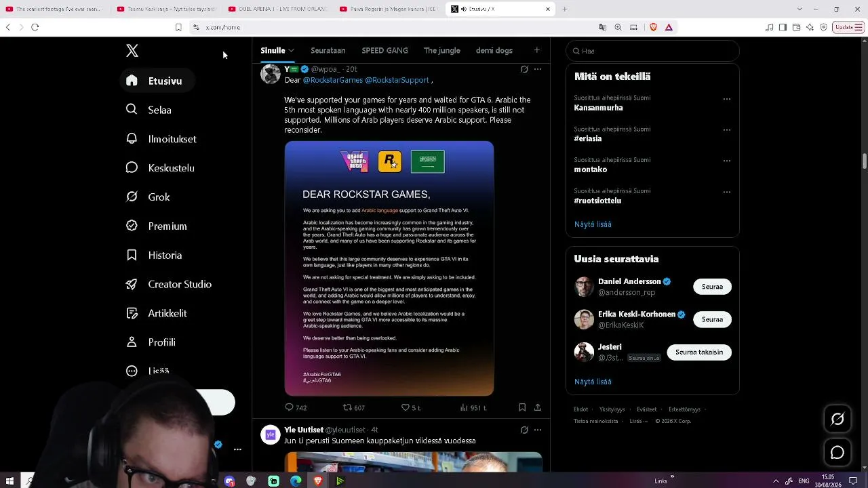The width and height of the screenshot is (868, 488).
Task: Open the X logo home link
Action: pyautogui.click(x=132, y=51)
